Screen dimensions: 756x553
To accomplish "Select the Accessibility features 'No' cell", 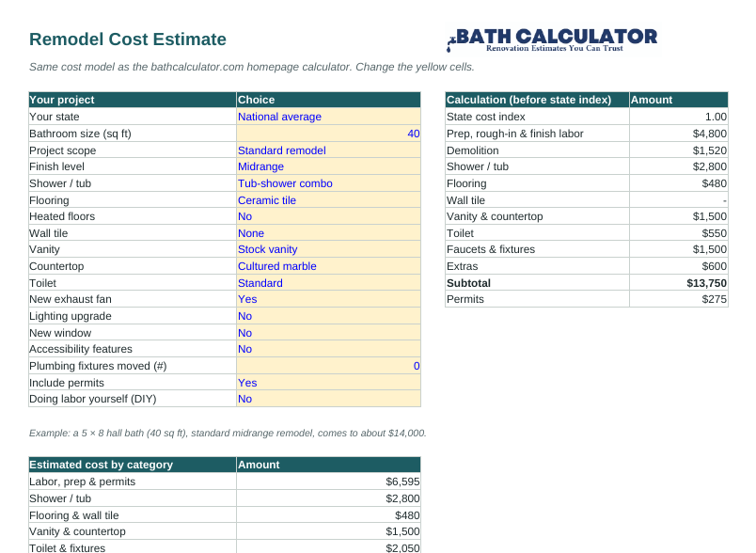I will 328,349.
